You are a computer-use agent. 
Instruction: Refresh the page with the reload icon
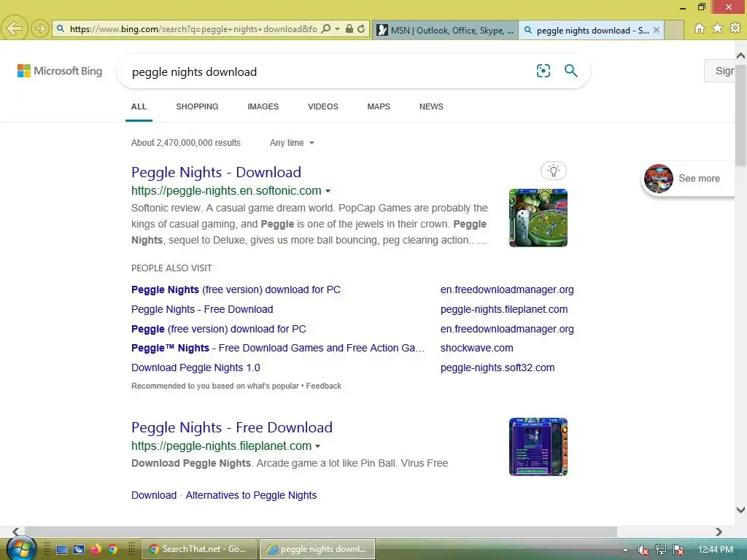(x=362, y=29)
